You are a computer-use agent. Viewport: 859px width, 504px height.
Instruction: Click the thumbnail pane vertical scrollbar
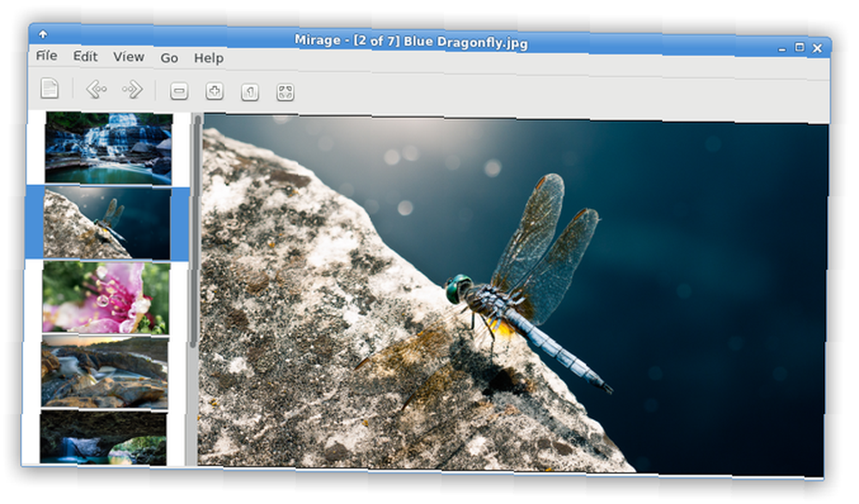click(194, 230)
